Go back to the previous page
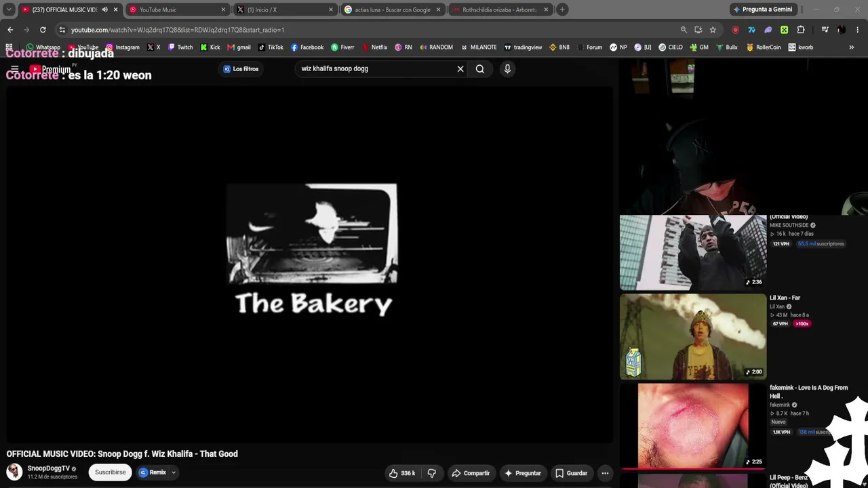Screen dimensions: 868x488 [10, 30]
